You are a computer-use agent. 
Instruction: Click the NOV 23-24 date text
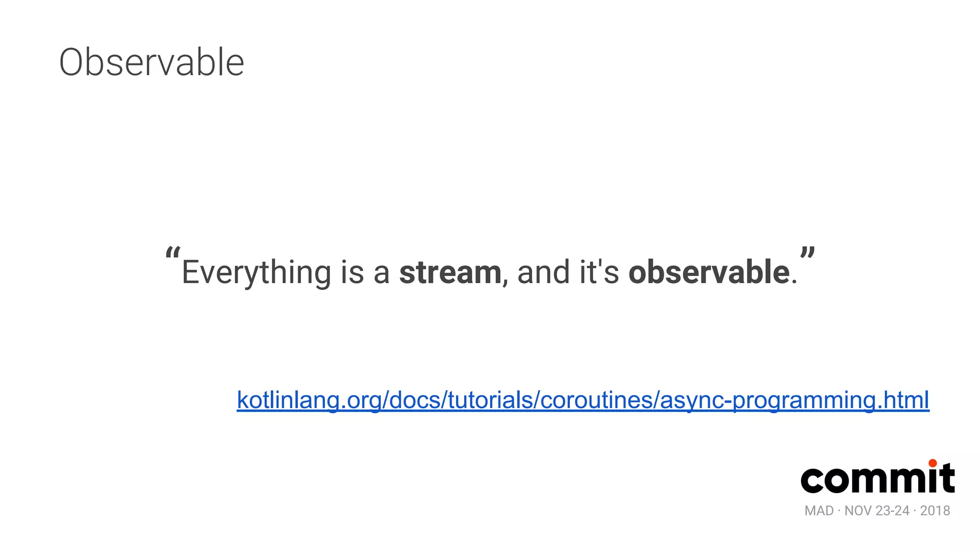click(877, 511)
